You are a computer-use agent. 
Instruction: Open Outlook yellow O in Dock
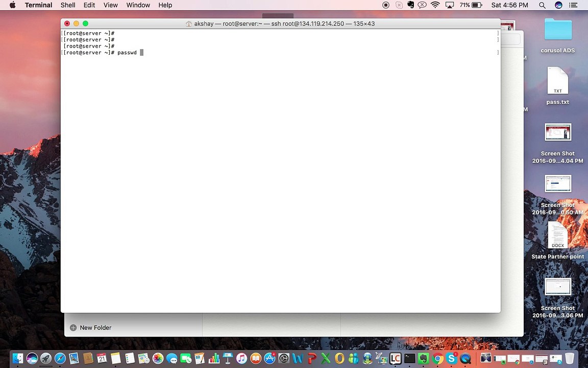339,358
